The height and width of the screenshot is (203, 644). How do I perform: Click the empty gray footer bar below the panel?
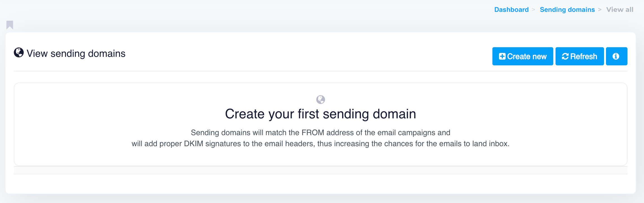tap(320, 170)
